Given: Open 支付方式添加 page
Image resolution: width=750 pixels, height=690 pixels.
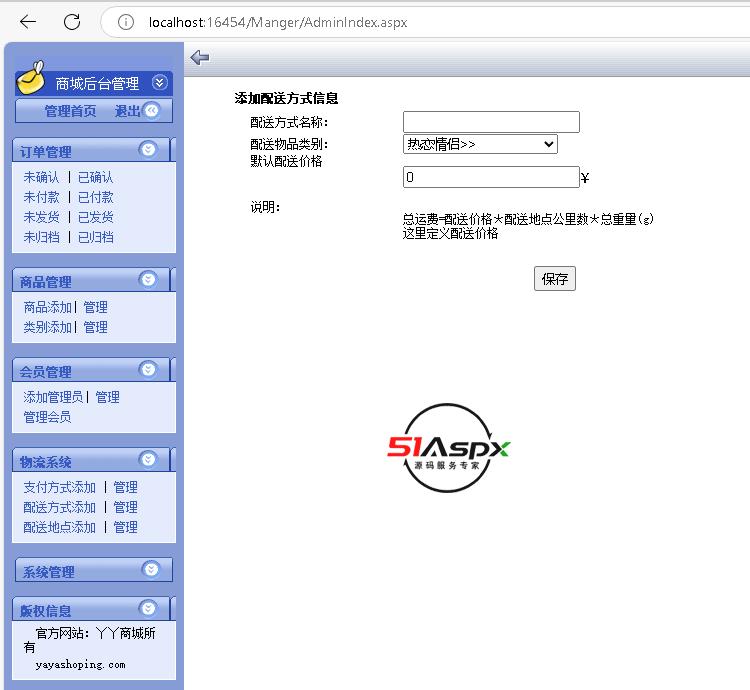Looking at the screenshot, I should (60, 488).
